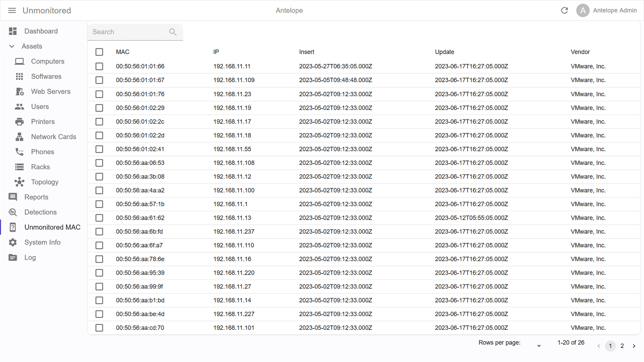Click the Log folder icon
This screenshot has height=362, width=644.
click(x=13, y=257)
